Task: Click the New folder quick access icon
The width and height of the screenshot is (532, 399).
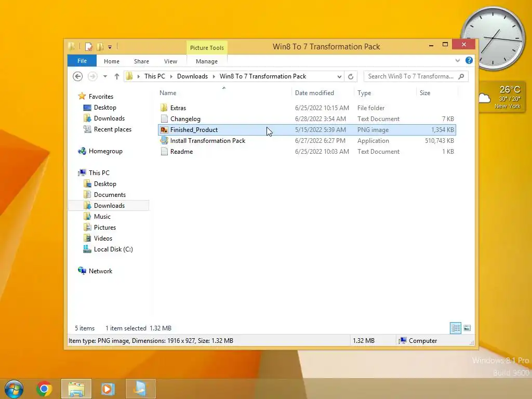Action: tap(100, 46)
